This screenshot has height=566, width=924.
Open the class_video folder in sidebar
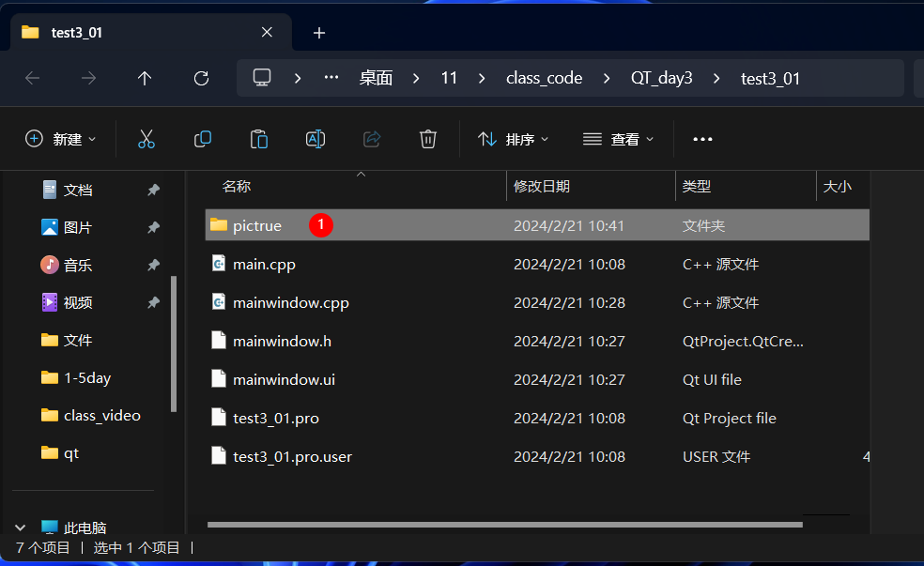tap(101, 415)
